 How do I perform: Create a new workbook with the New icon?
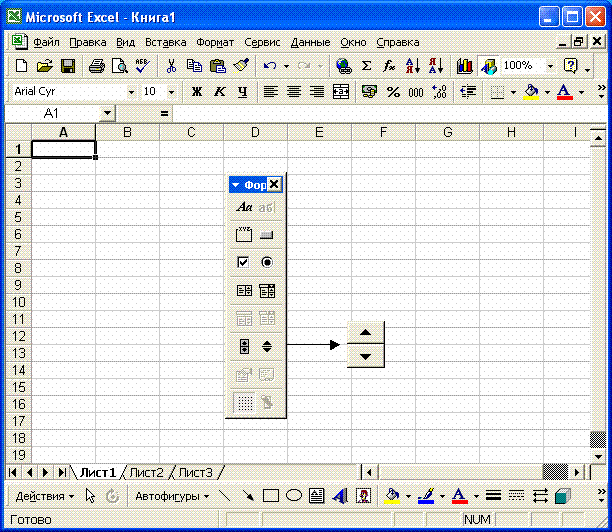21,66
